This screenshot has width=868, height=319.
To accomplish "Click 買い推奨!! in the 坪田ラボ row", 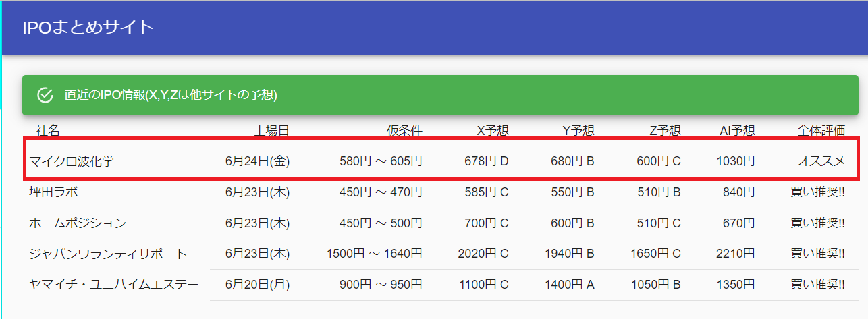I will pyautogui.click(x=817, y=192).
